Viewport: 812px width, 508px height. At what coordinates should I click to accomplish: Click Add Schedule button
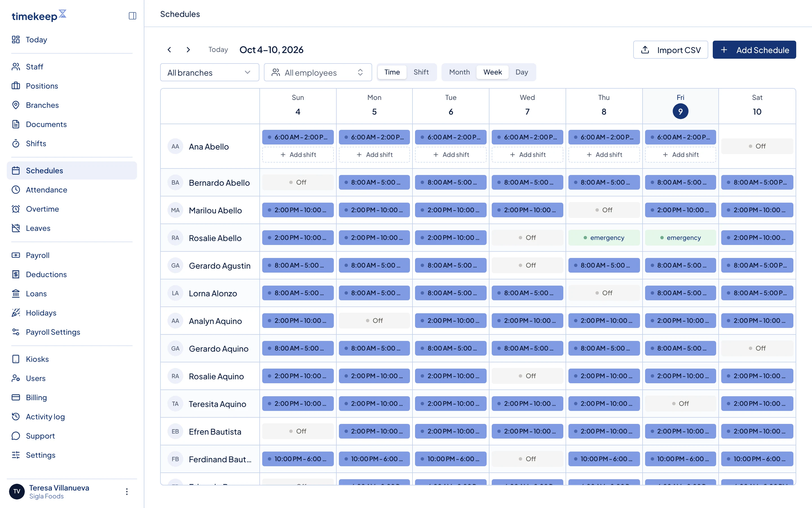(754, 50)
